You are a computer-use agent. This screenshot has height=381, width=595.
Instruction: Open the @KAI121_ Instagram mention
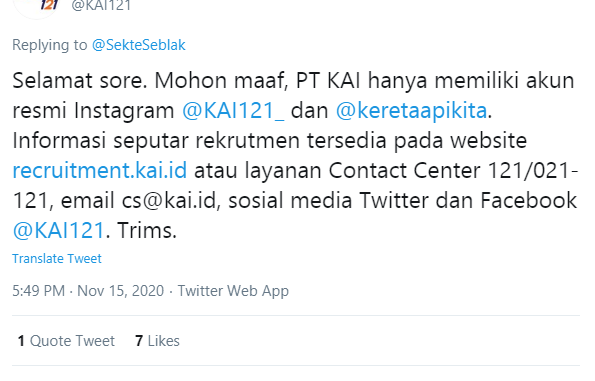[233, 111]
